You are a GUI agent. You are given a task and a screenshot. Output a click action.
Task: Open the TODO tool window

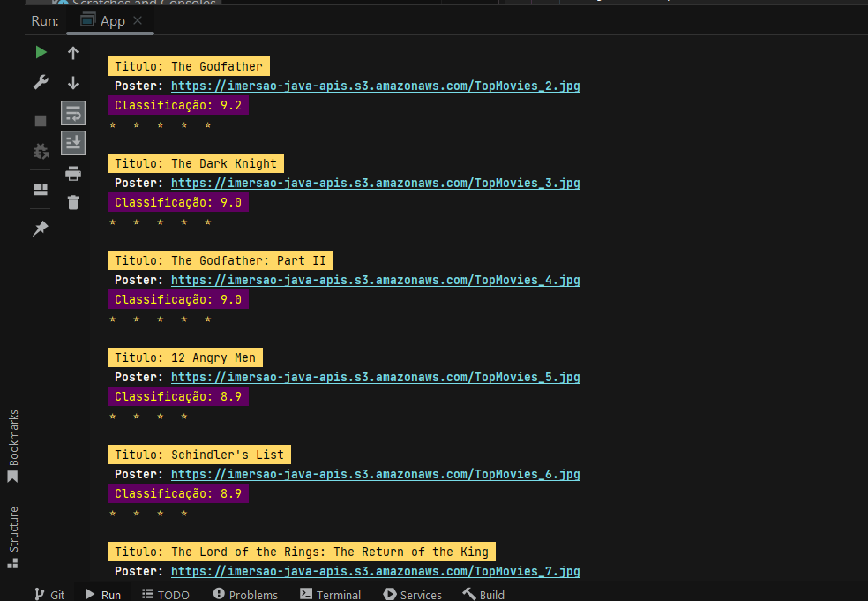[166, 594]
